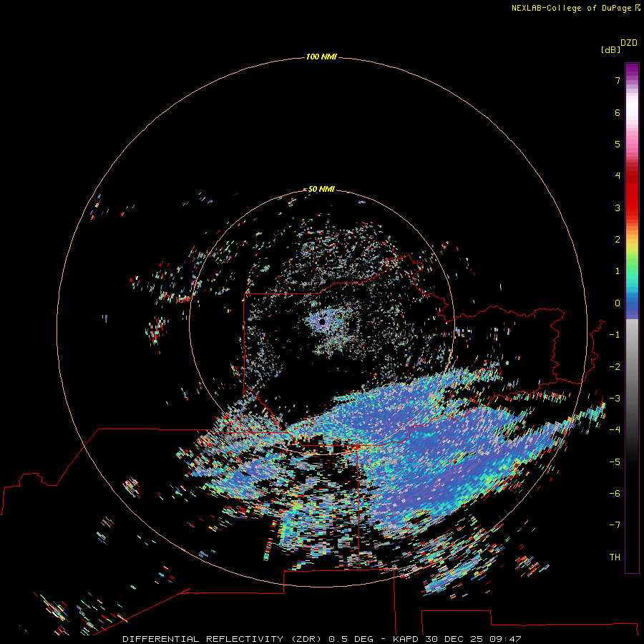Click the -1 tick label on the scale

(615, 335)
